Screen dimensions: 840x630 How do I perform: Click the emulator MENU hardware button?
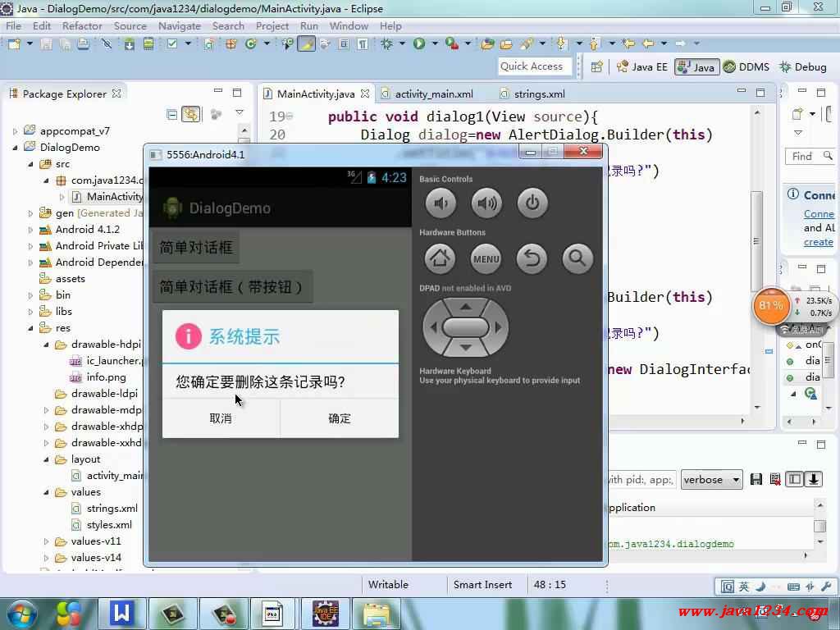coord(486,258)
